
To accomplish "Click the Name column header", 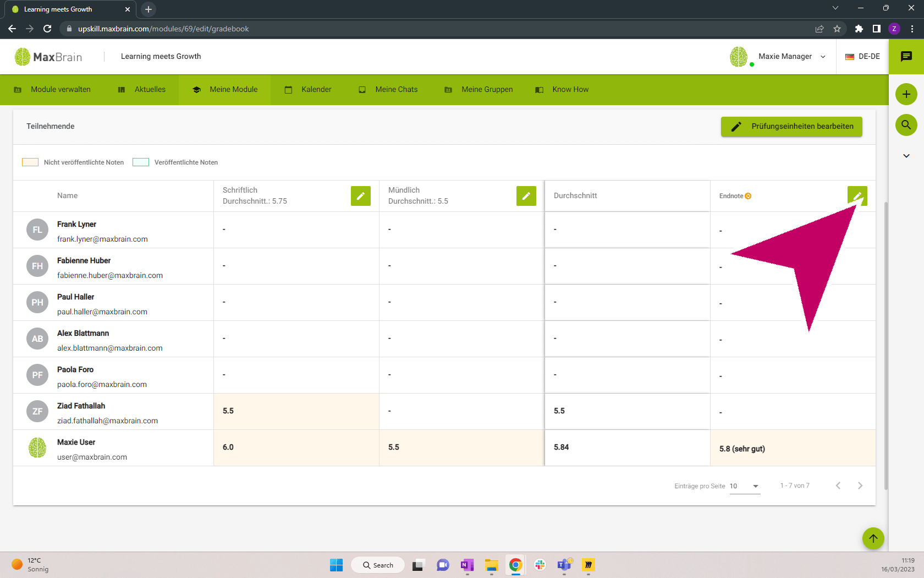I will point(67,195).
